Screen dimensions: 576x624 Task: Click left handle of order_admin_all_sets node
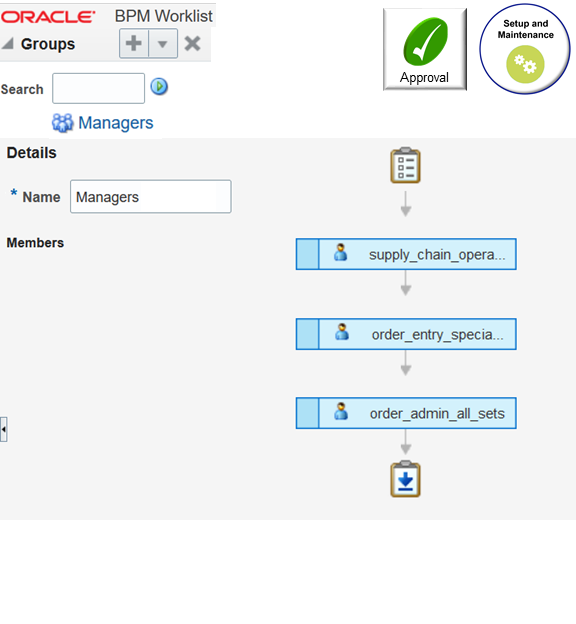click(x=307, y=413)
